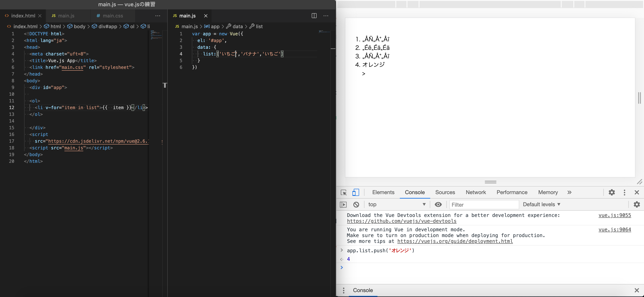
Task: Open the DevTools customize three-dot menu
Action: (x=625, y=193)
